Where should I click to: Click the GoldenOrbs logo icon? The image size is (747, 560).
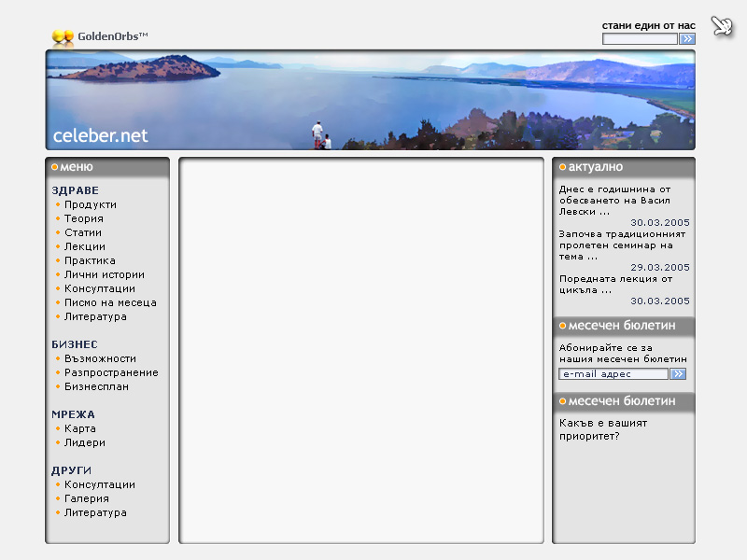[x=63, y=37]
